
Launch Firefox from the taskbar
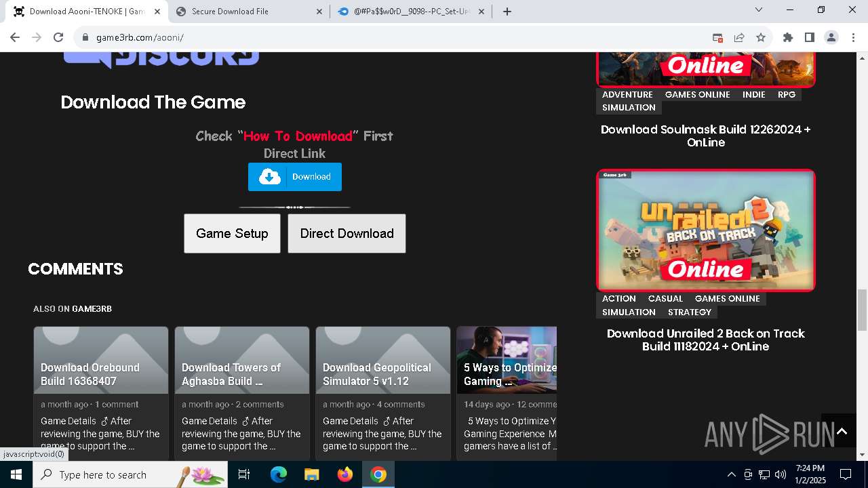(x=345, y=474)
